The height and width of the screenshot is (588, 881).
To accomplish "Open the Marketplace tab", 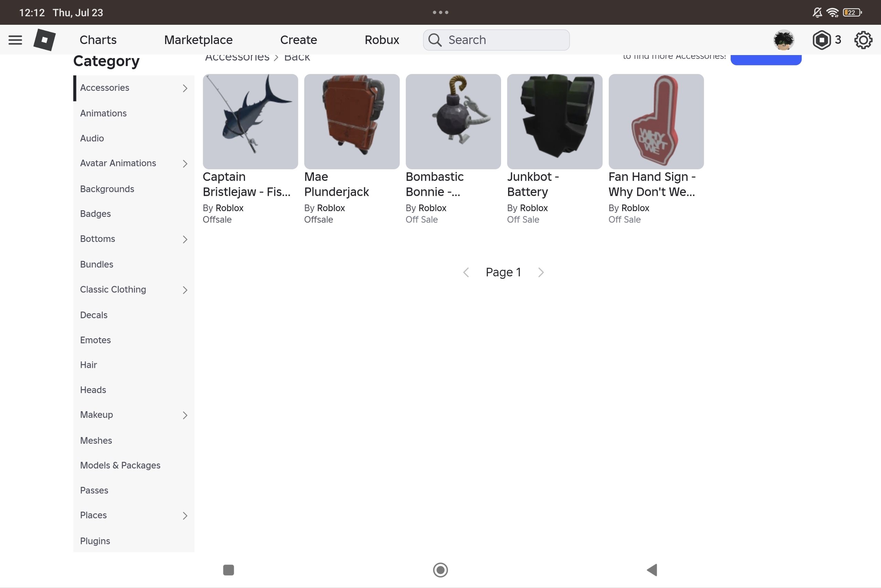I will pyautogui.click(x=199, y=40).
